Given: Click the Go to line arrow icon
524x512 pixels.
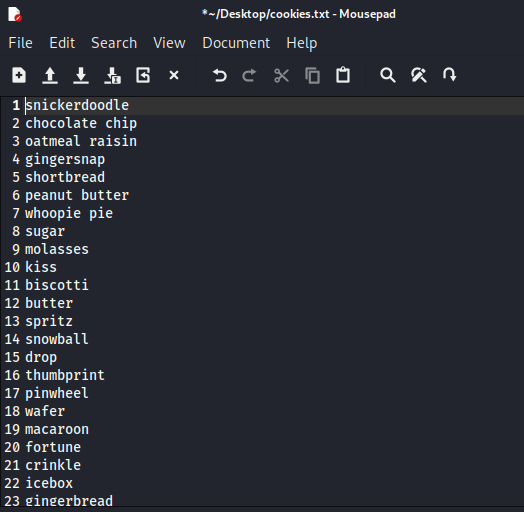Looking at the screenshot, I should [449, 75].
